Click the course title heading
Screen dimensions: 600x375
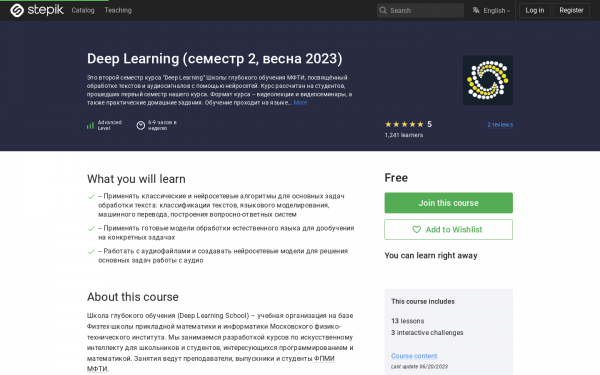point(215,59)
